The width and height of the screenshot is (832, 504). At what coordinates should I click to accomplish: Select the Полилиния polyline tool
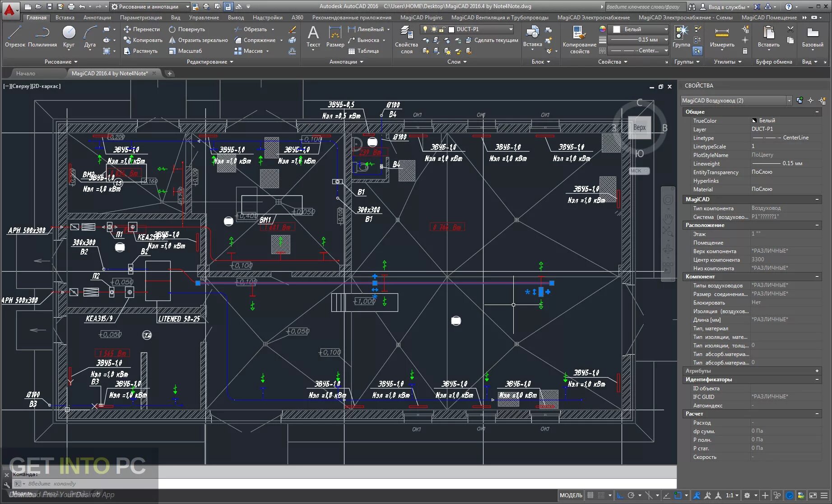click(x=42, y=36)
